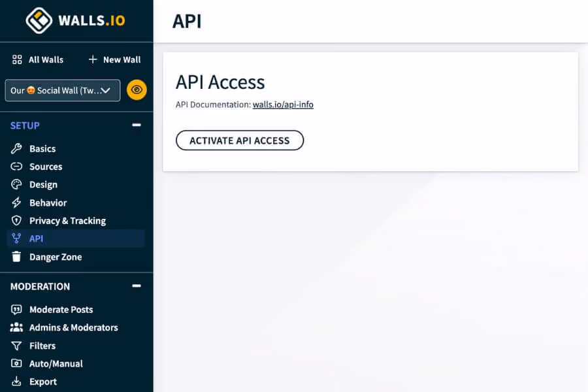
Task: Go to Basics settings
Action: (x=42, y=148)
